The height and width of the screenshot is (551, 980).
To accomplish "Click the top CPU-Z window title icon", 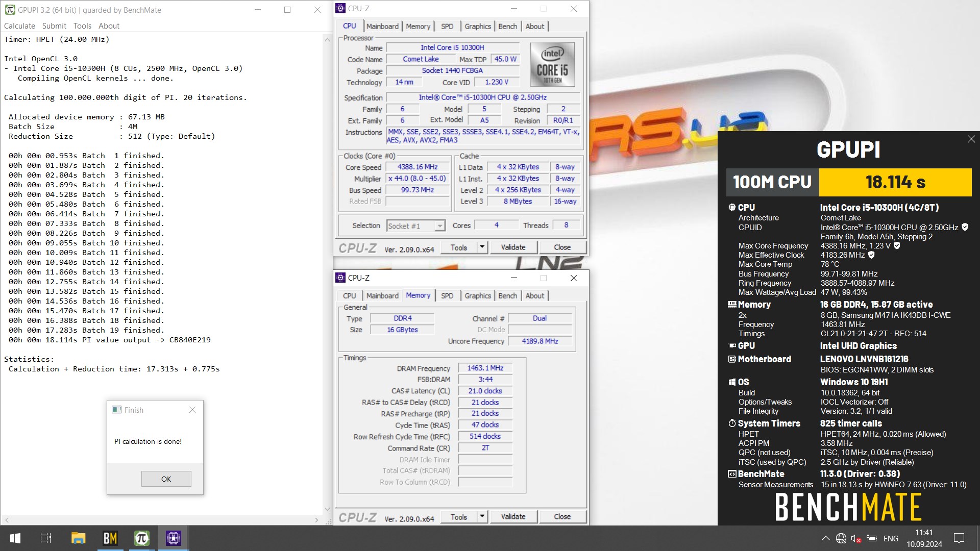I will tap(340, 8).
